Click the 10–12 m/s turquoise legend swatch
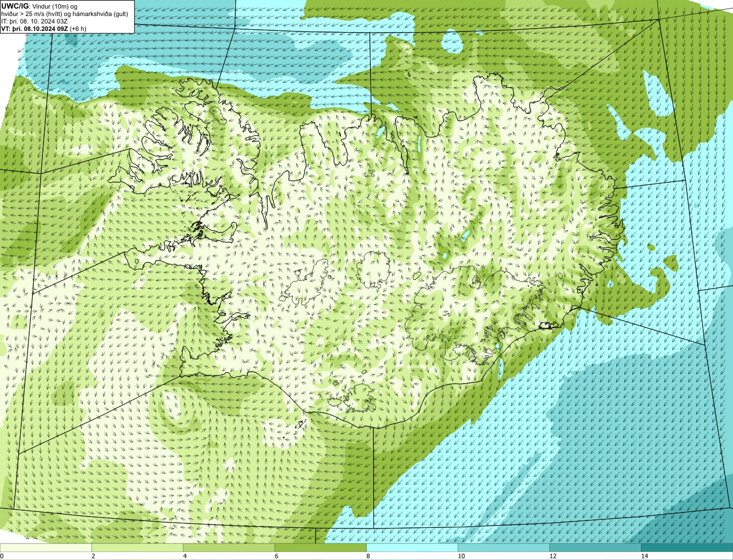The height and width of the screenshot is (560, 733). [504, 547]
